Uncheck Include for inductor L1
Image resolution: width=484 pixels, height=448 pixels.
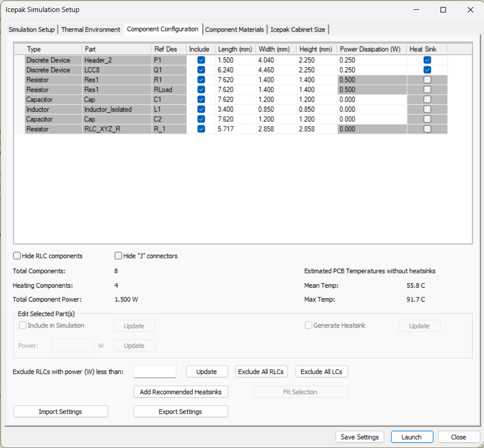(x=201, y=109)
